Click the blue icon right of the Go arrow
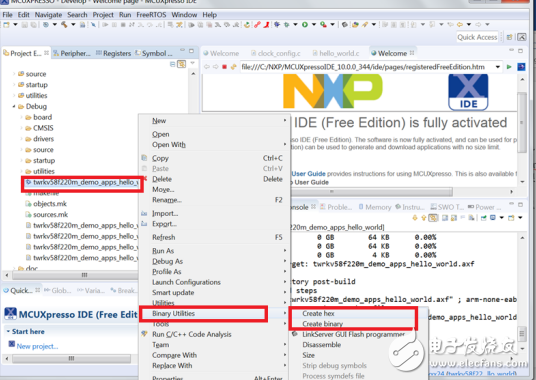 pos(521,67)
